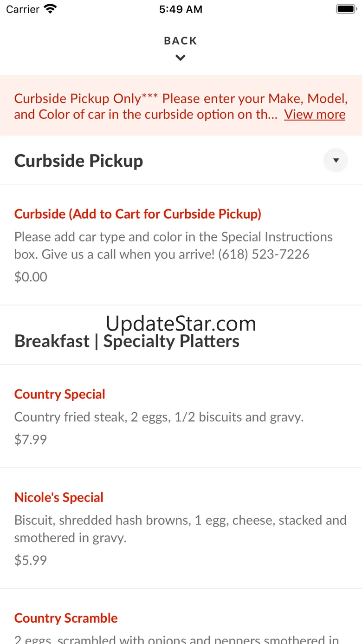This screenshot has height=644, width=362.
Task: Select Curbside (Add to Cart for Curbside Pickup)
Action: [x=138, y=214]
